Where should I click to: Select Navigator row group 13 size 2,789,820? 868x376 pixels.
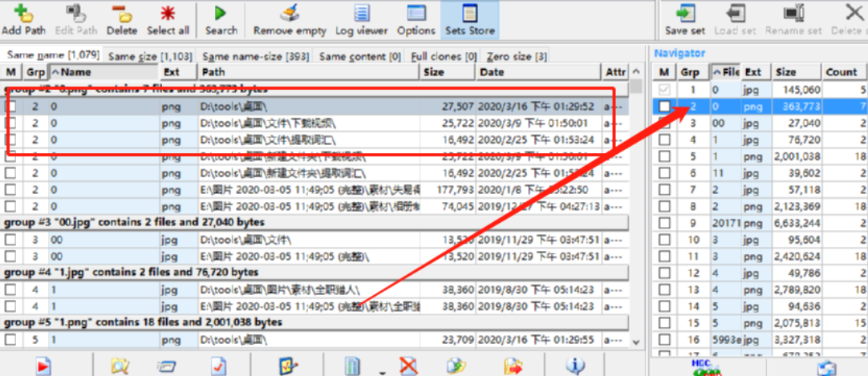(760, 289)
